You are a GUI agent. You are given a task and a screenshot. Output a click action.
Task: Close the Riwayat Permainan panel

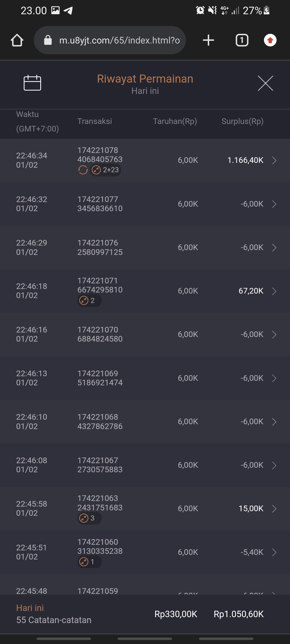click(x=265, y=83)
